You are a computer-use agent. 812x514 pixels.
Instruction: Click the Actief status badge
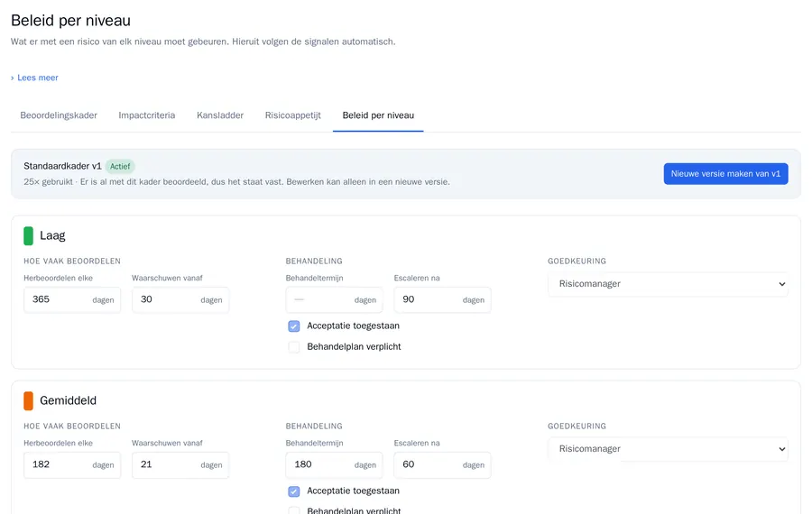(x=120, y=166)
